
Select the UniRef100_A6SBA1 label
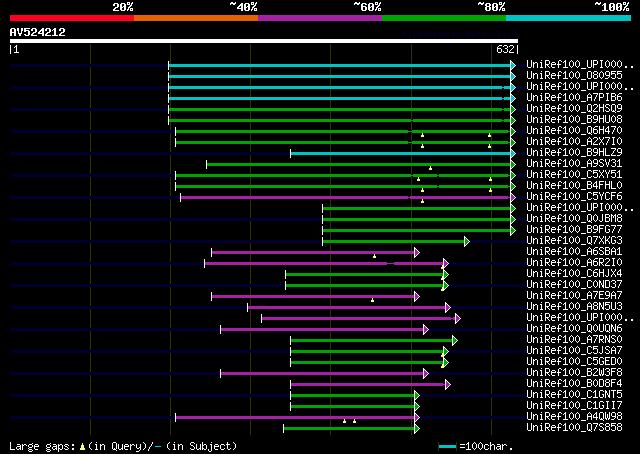tap(574, 252)
